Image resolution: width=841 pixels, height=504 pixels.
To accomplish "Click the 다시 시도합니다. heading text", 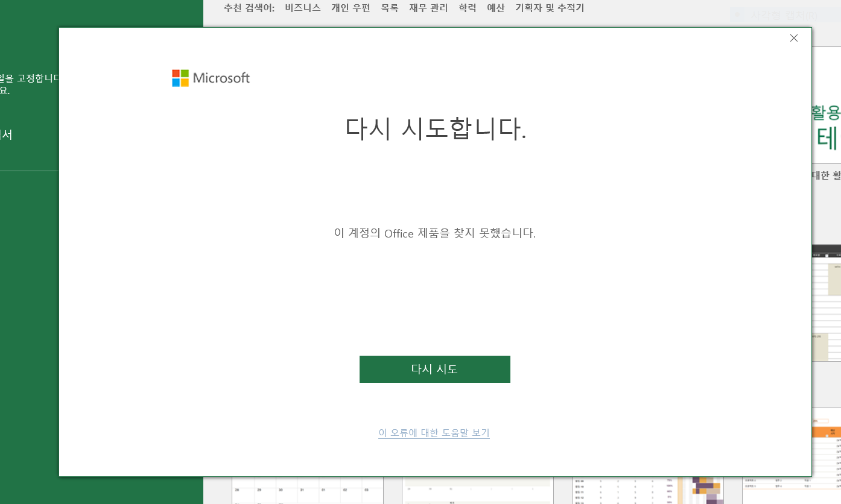I will tap(435, 128).
